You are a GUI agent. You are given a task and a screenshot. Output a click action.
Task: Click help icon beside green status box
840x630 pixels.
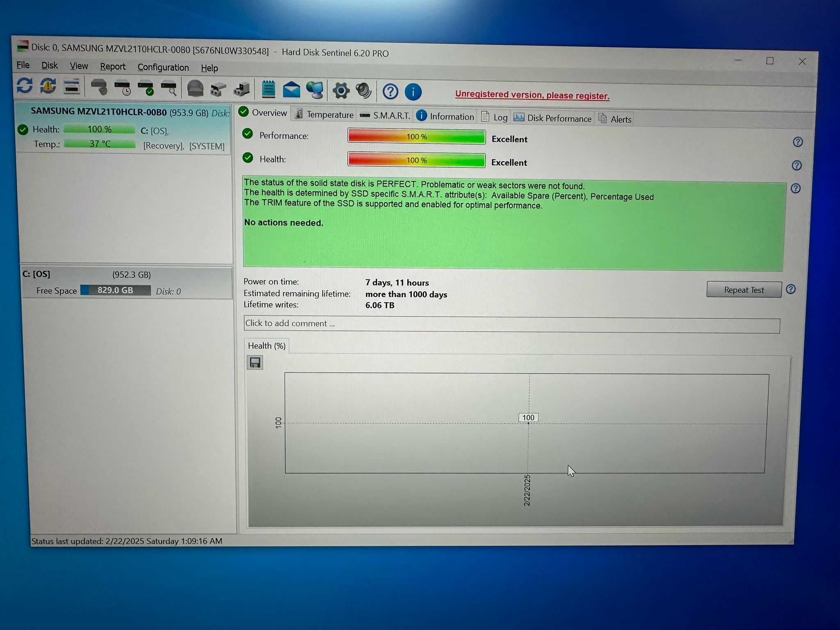[796, 188]
